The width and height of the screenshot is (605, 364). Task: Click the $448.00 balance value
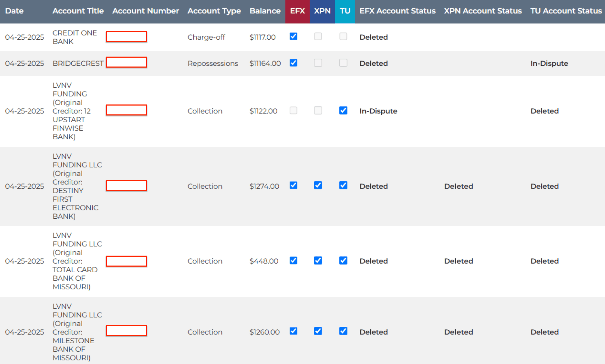tap(264, 261)
